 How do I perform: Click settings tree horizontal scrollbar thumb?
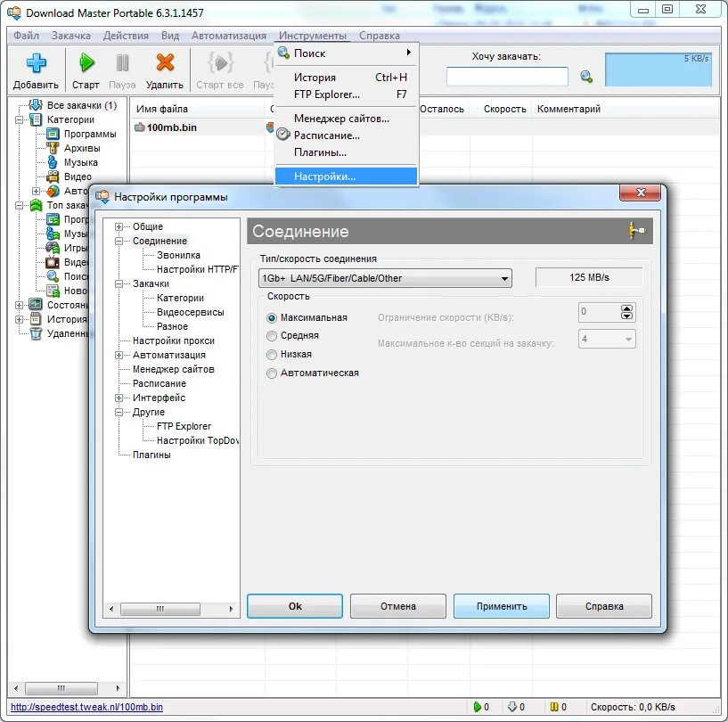(160, 609)
